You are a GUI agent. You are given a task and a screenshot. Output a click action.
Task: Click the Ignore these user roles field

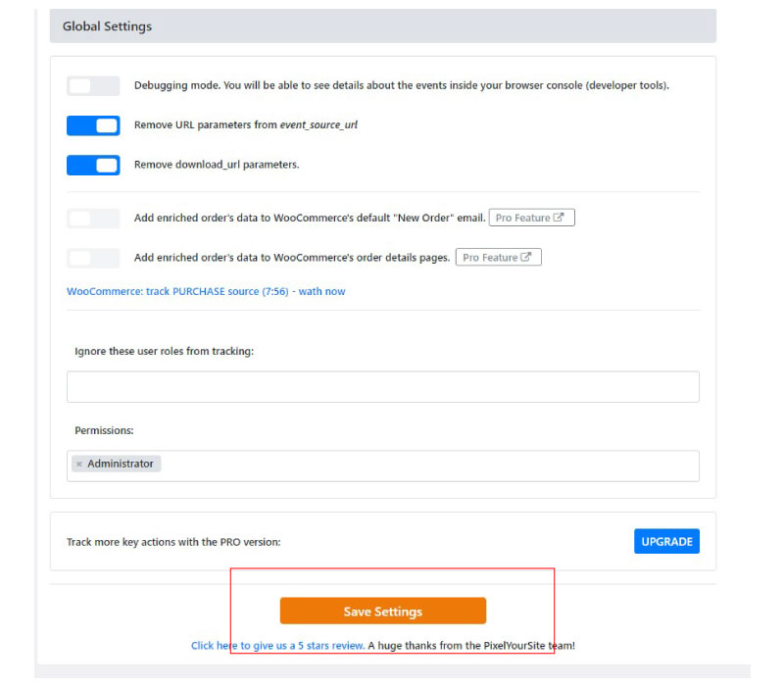383,386
